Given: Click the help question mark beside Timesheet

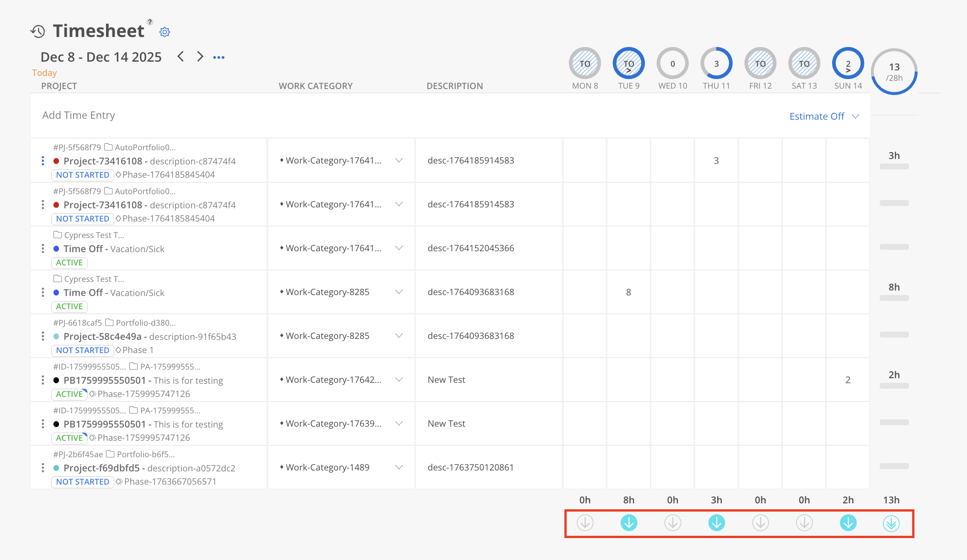Looking at the screenshot, I should (x=149, y=22).
